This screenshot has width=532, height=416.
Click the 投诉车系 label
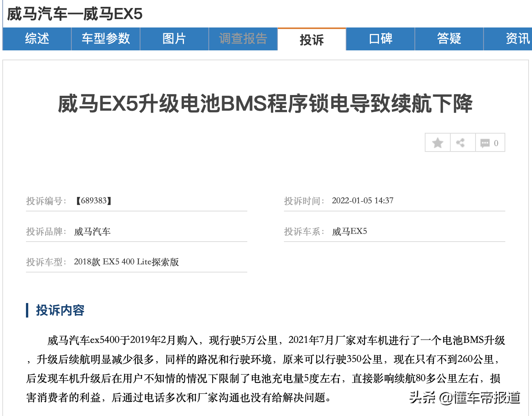coord(304,231)
